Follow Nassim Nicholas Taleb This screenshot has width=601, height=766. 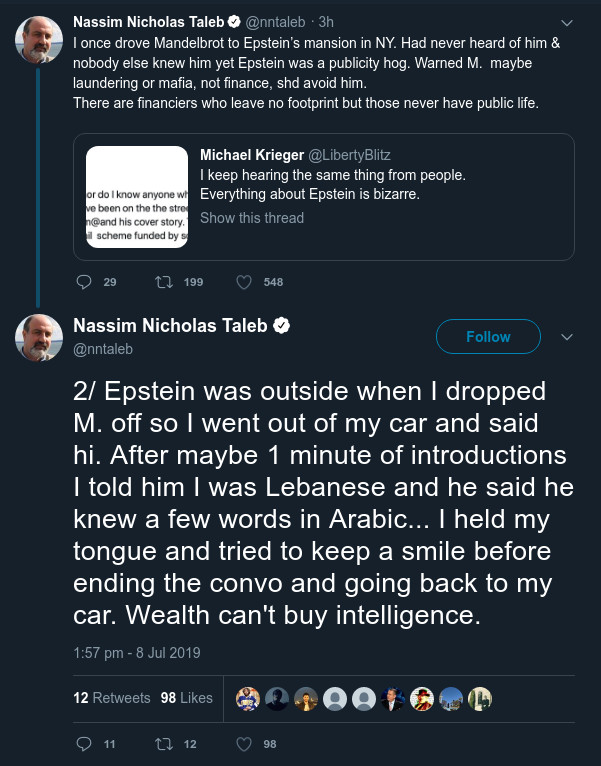coord(488,337)
